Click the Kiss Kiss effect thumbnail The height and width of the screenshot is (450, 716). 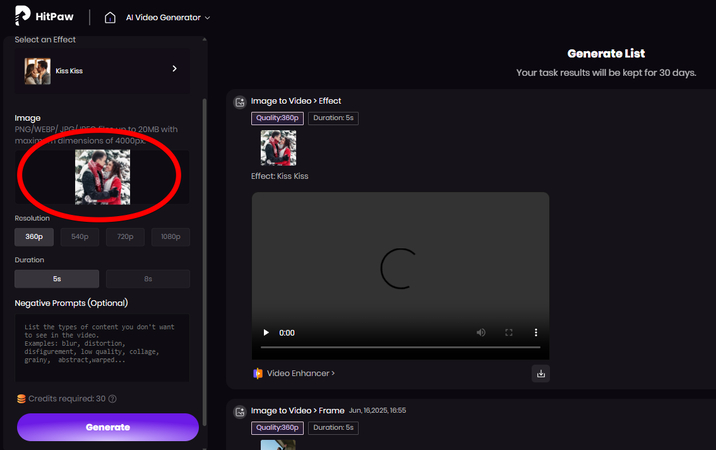click(37, 71)
